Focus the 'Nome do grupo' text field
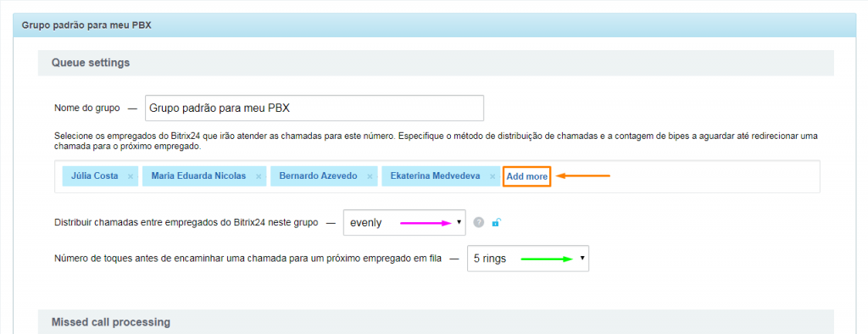 pyautogui.click(x=314, y=108)
